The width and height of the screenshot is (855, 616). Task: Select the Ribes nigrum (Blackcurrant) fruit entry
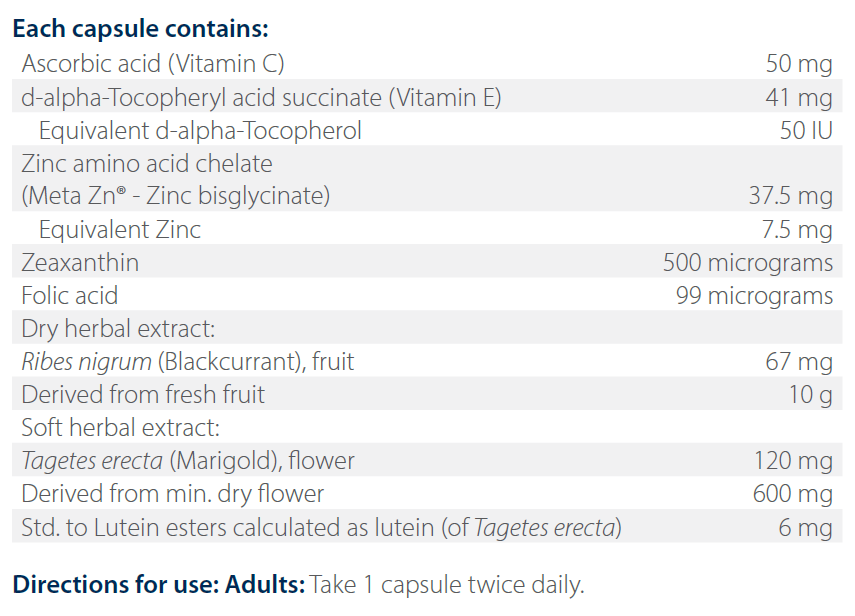(188, 361)
